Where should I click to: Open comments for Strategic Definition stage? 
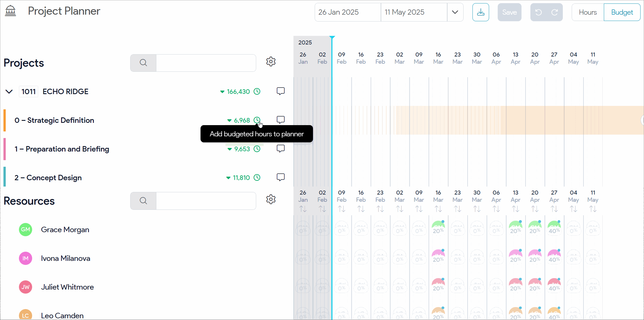tap(281, 120)
